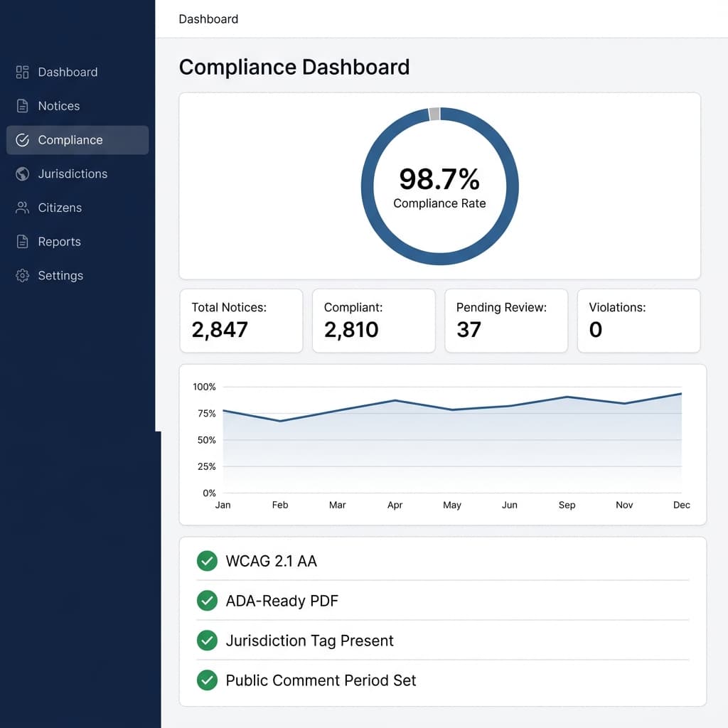This screenshot has width=728, height=728.
Task: Open the Total Notices card
Action: 241,321
